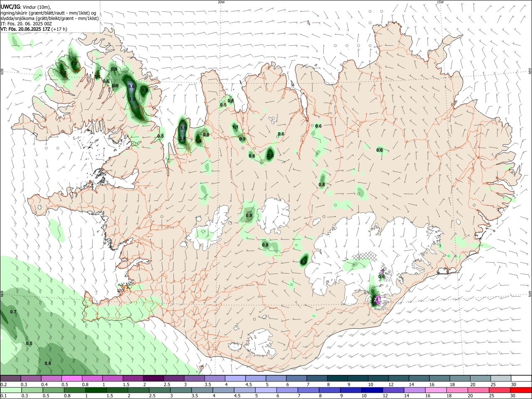532x399 pixels.
Task: Click the 0.8 value left of 2.0
Action: [x=252, y=156]
